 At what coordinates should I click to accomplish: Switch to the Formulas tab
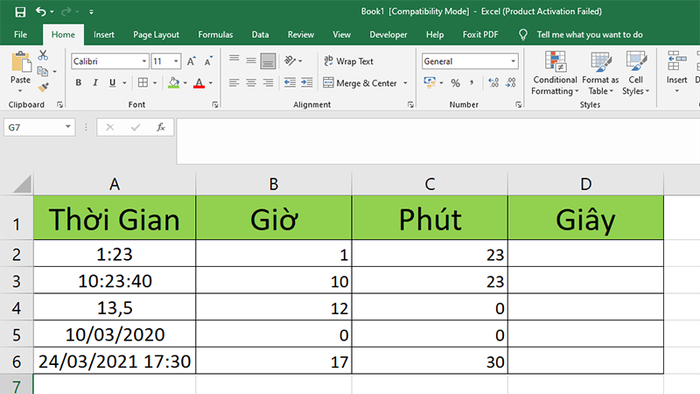[x=216, y=35]
